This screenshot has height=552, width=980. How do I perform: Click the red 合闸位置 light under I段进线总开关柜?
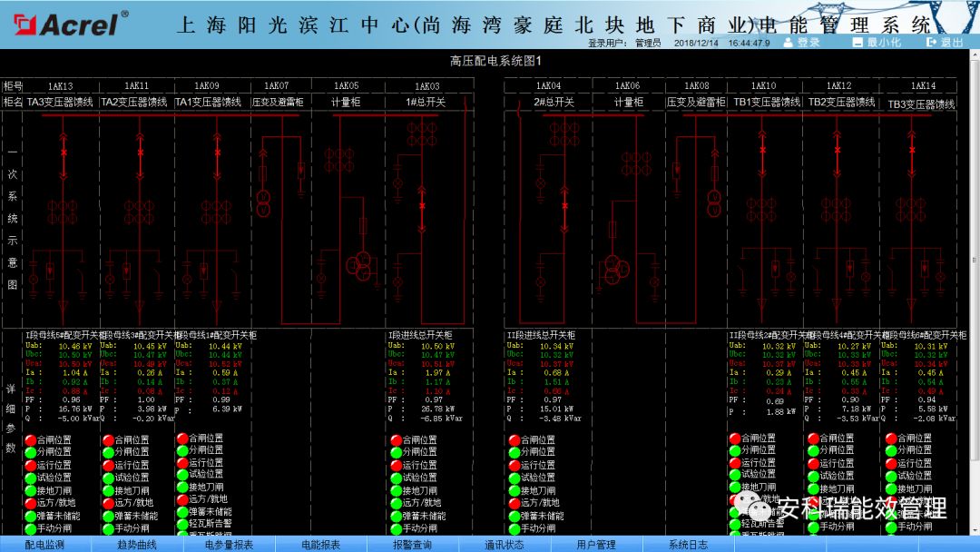click(397, 440)
